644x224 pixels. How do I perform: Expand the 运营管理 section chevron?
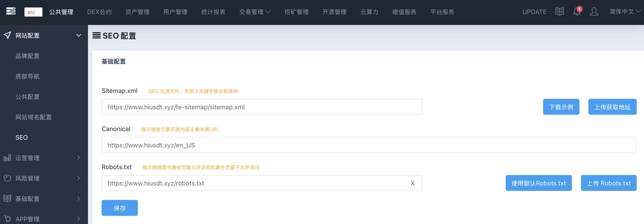(79, 158)
